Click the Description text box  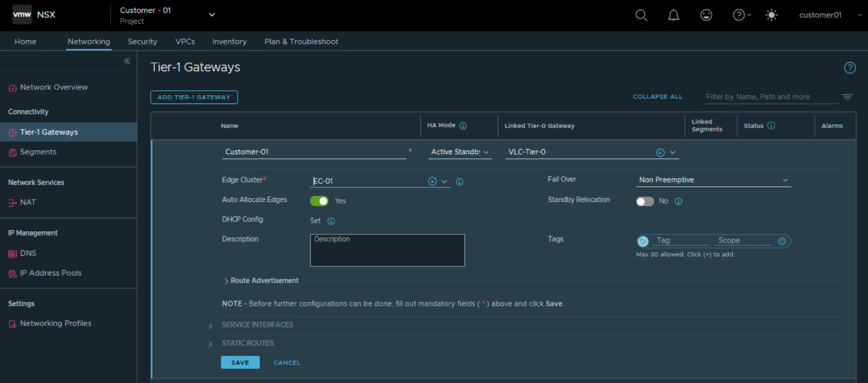(x=387, y=250)
